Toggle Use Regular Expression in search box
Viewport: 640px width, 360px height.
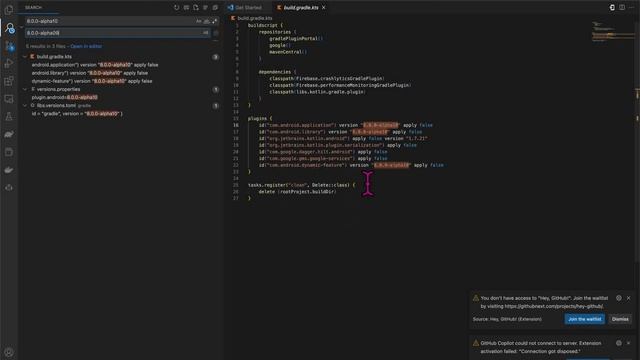[x=214, y=21]
